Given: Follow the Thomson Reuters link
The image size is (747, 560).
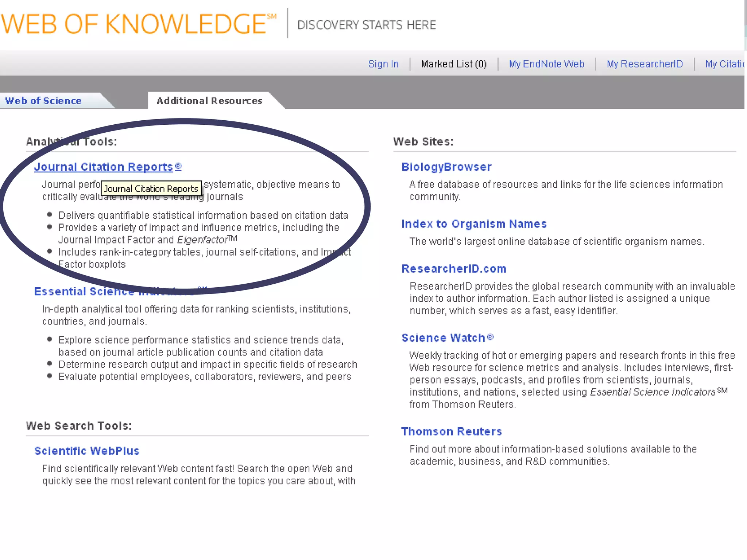Looking at the screenshot, I should 452,432.
